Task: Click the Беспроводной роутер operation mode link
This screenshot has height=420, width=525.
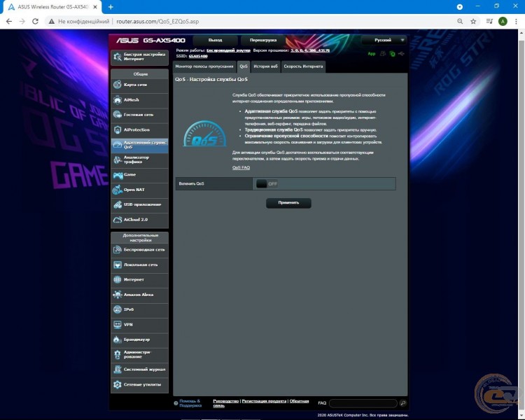Action: (x=228, y=50)
